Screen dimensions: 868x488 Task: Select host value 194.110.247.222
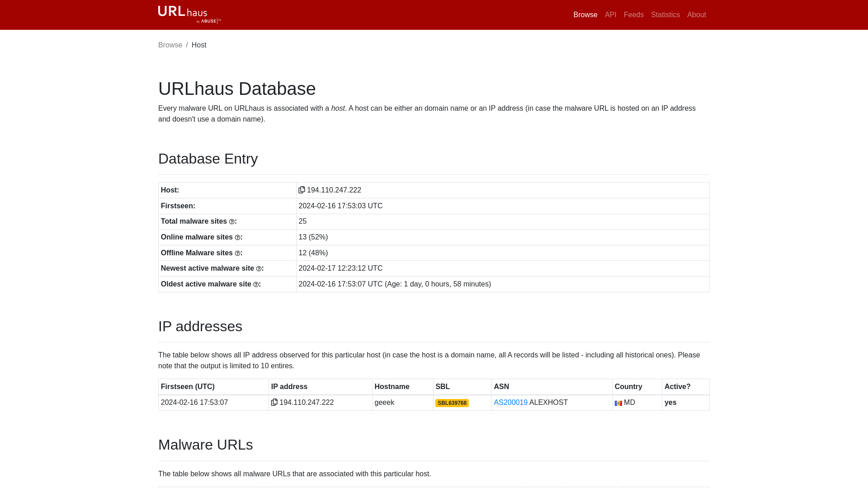334,190
